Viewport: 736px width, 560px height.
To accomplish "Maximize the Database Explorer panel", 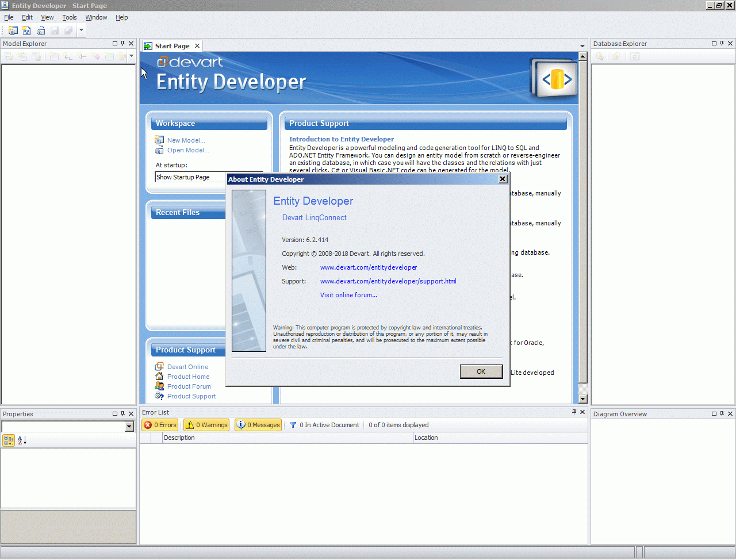I will (714, 44).
